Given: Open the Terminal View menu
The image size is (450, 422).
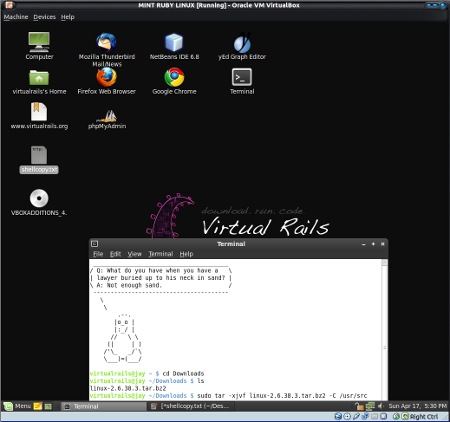Looking at the screenshot, I should (x=135, y=254).
